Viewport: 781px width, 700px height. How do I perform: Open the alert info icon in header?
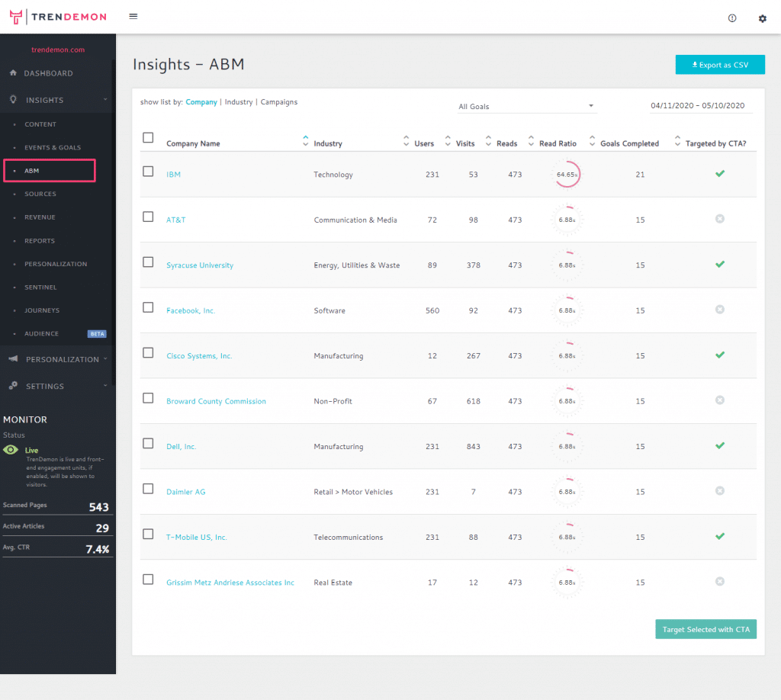click(731, 18)
